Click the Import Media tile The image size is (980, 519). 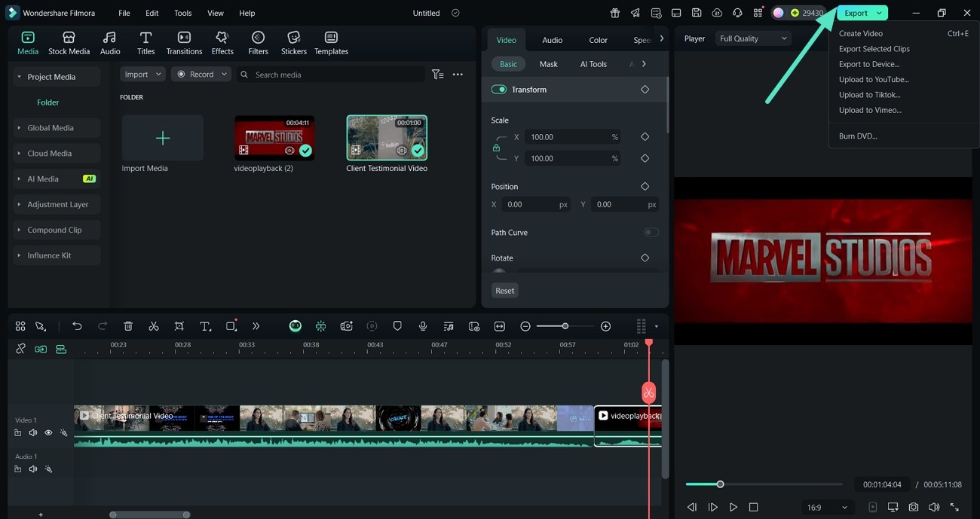tap(162, 138)
